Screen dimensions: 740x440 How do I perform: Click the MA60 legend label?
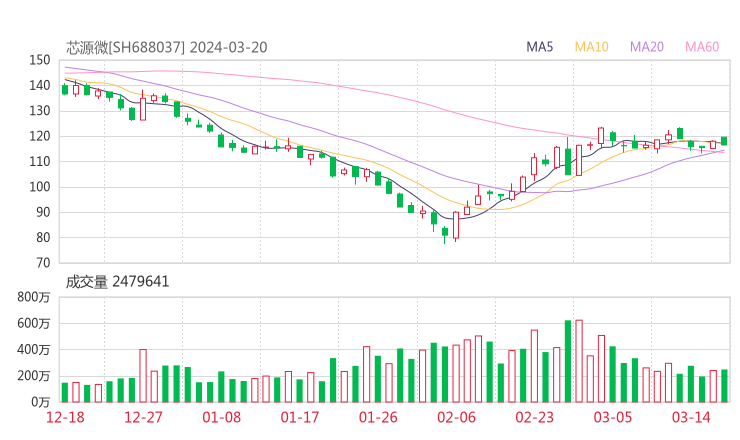pyautogui.click(x=702, y=47)
